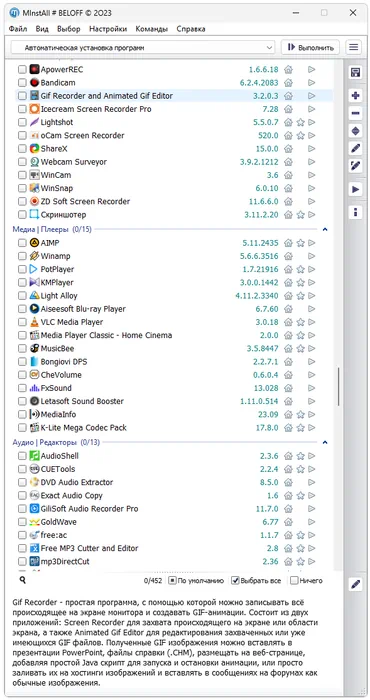Open the Вид menu

(42, 29)
